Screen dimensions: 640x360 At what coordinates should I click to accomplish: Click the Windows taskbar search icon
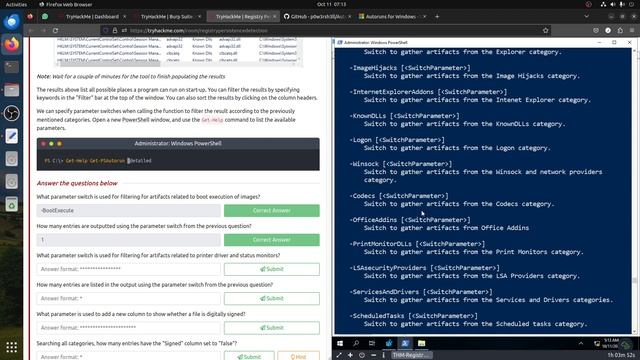[x=356, y=343]
